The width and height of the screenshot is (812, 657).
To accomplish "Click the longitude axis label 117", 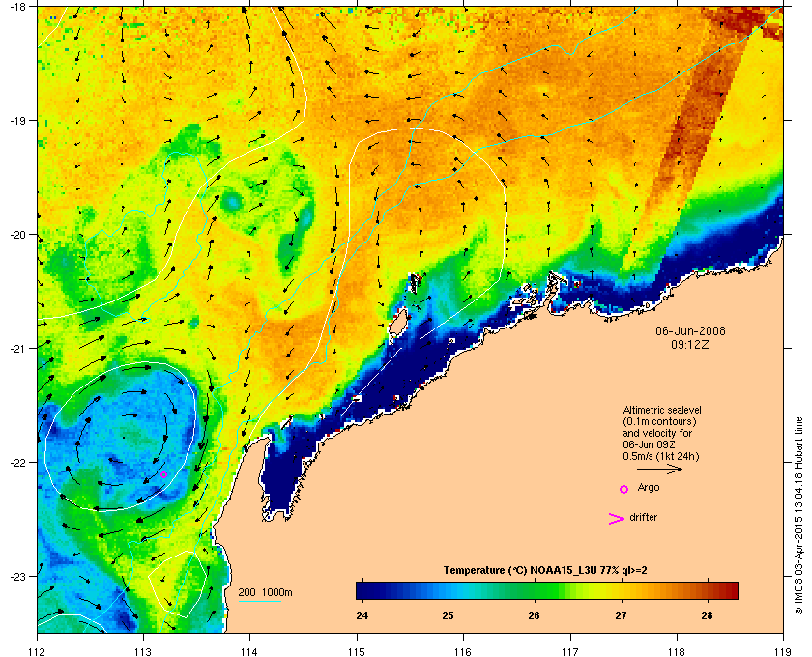I will pos(569,651).
